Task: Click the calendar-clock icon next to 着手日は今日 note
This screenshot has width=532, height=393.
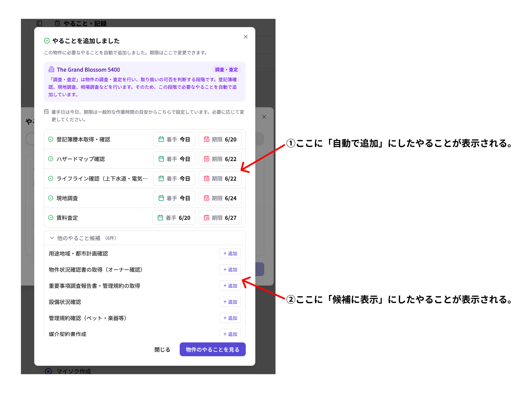Action: (x=47, y=112)
